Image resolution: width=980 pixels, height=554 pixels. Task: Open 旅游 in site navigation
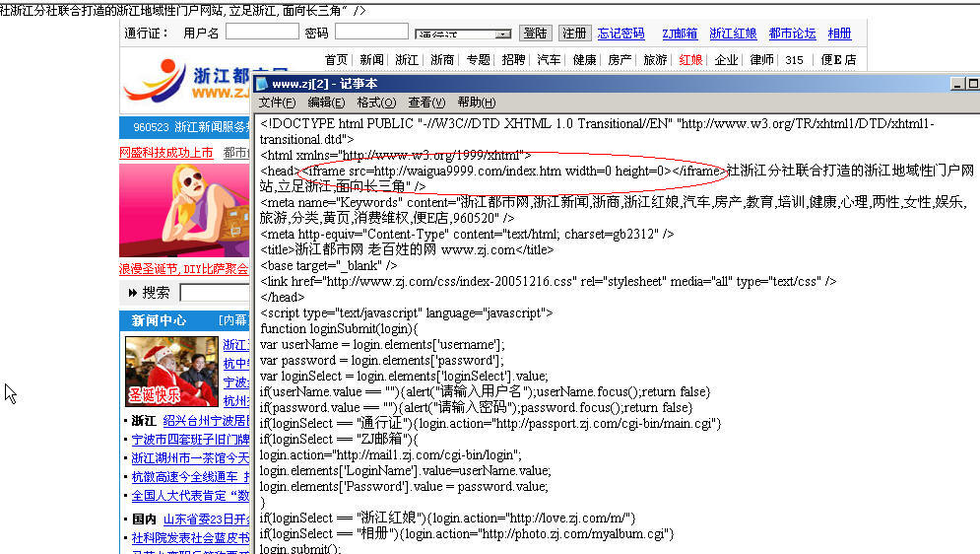(x=655, y=60)
